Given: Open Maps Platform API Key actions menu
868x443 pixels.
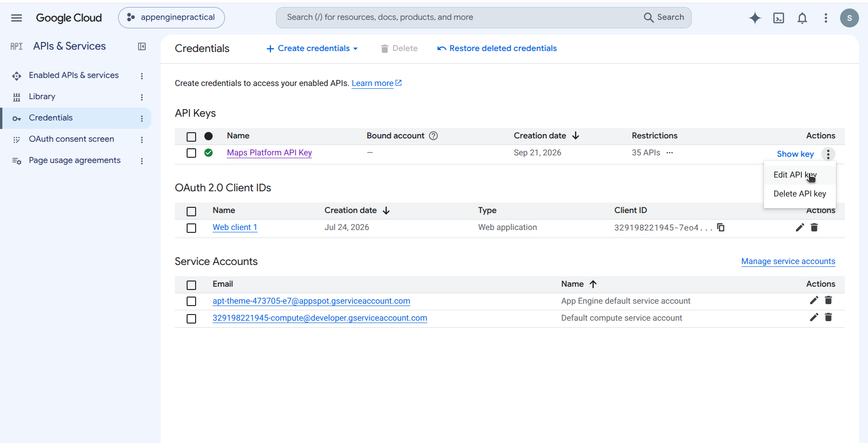Looking at the screenshot, I should tap(828, 154).
